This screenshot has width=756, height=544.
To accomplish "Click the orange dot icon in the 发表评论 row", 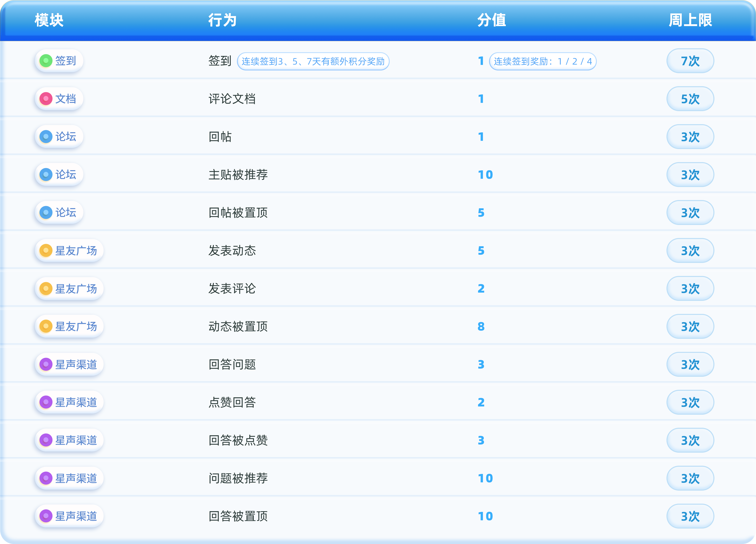I will point(46,288).
